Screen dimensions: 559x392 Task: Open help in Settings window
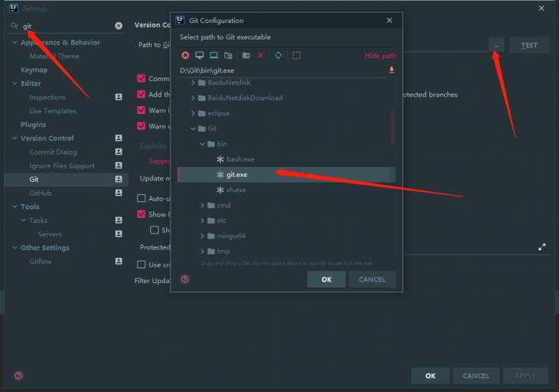click(19, 375)
